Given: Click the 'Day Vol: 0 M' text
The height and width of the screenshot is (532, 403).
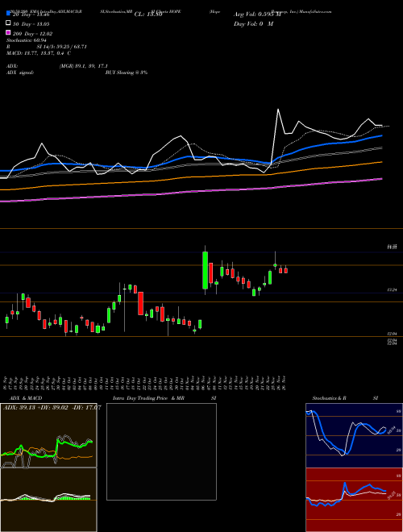Looking at the screenshot, I should (x=253, y=23).
